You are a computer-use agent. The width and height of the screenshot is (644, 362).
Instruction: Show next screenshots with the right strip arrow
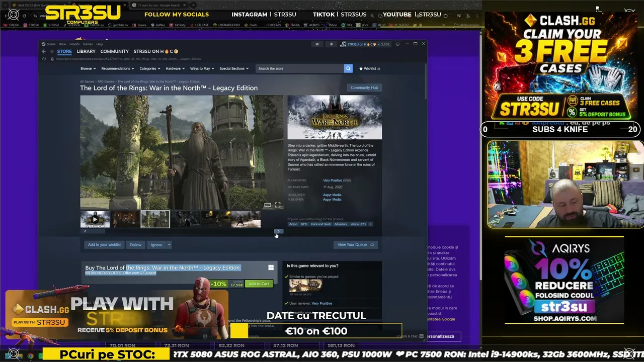click(279, 231)
